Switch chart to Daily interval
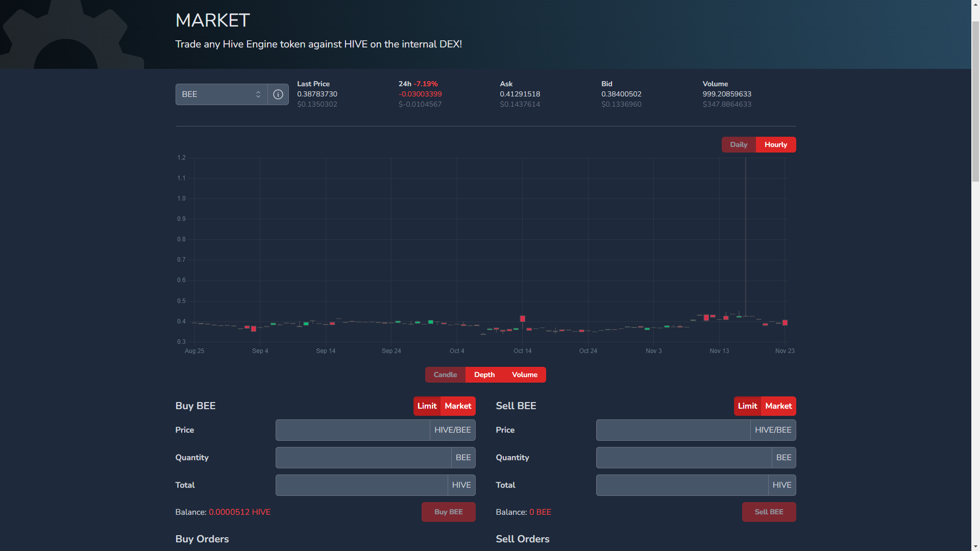 point(738,145)
